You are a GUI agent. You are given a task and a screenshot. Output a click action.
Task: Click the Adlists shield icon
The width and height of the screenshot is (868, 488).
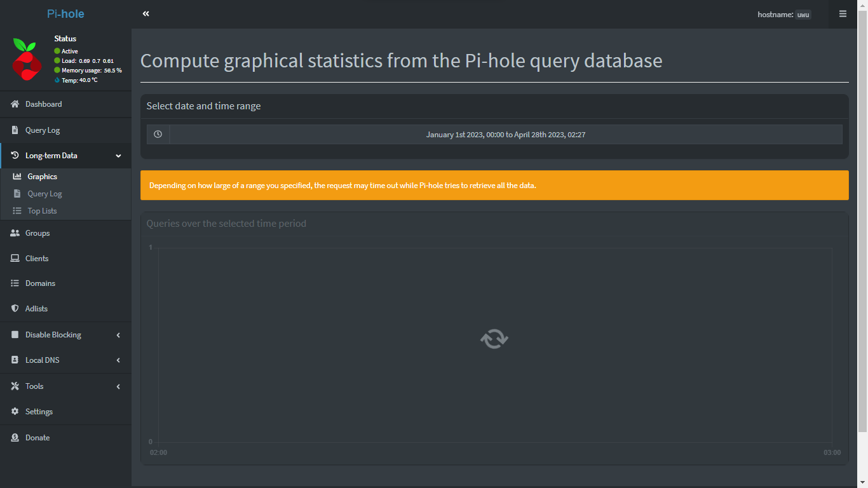[x=15, y=309]
